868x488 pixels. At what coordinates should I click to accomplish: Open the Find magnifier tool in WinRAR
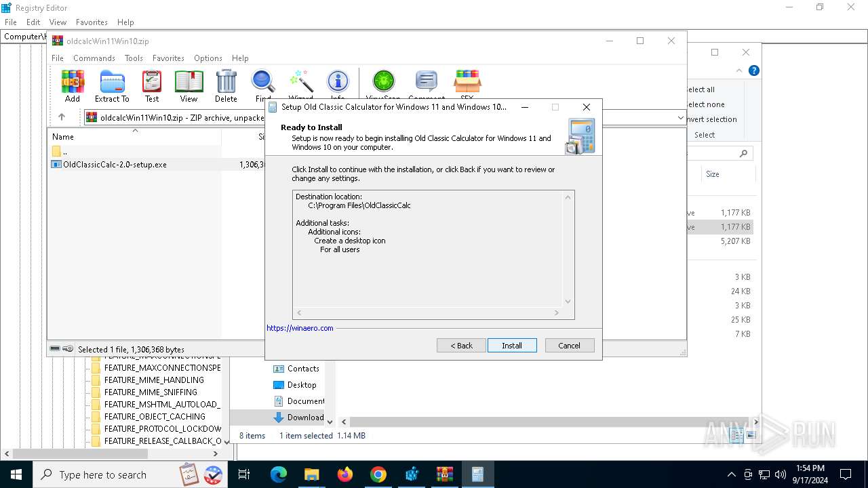coord(263,86)
